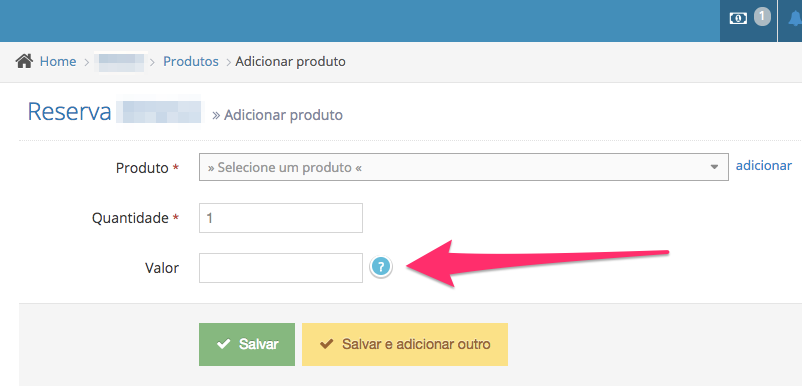Click the checkmark icon on yellow button
This screenshot has width=802, height=391.
[326, 344]
